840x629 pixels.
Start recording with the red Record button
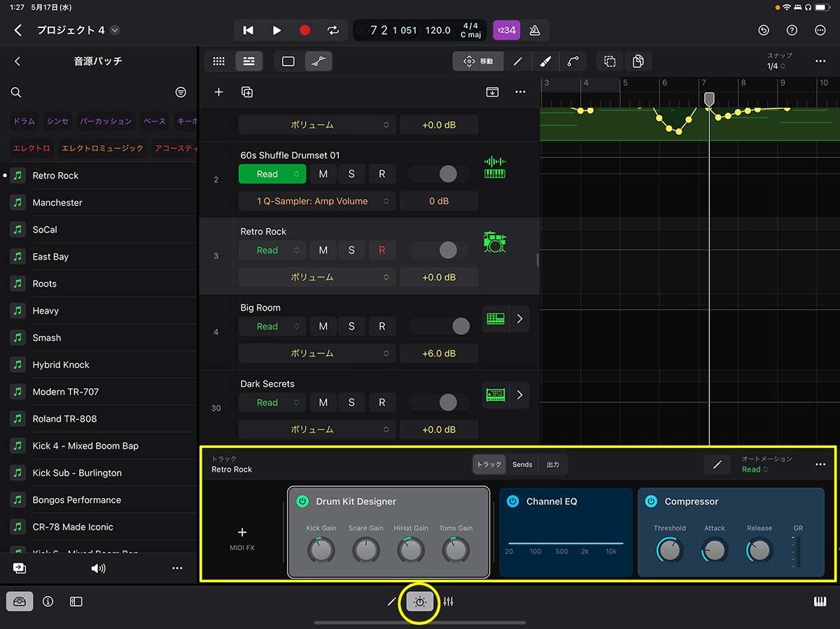[304, 30]
